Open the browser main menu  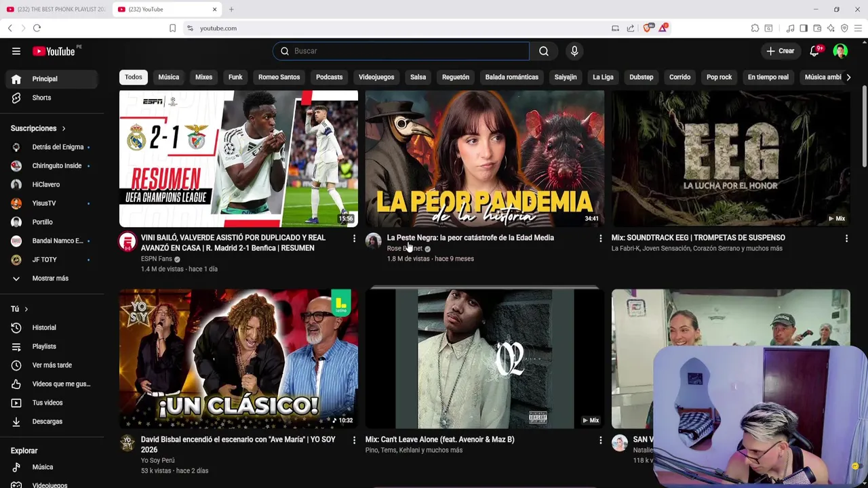(x=858, y=28)
